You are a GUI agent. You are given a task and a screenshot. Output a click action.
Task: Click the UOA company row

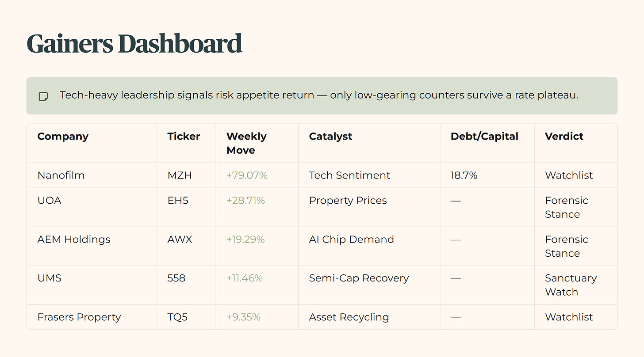point(322,207)
